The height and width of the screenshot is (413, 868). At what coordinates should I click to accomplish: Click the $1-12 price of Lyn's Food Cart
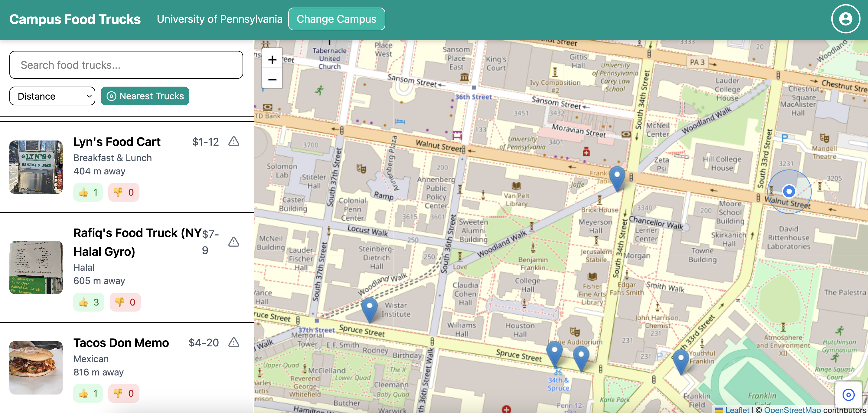coord(205,142)
